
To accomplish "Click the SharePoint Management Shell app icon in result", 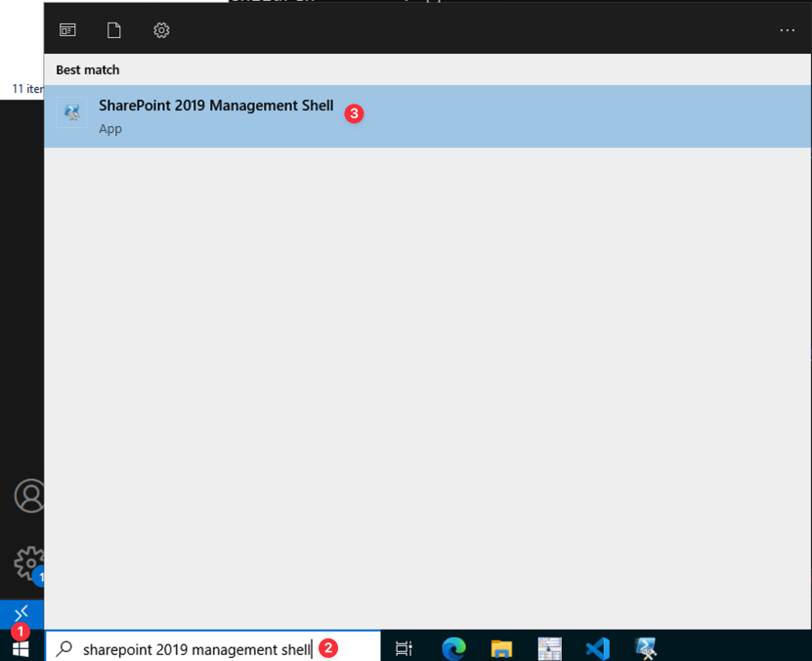I will tap(72, 113).
